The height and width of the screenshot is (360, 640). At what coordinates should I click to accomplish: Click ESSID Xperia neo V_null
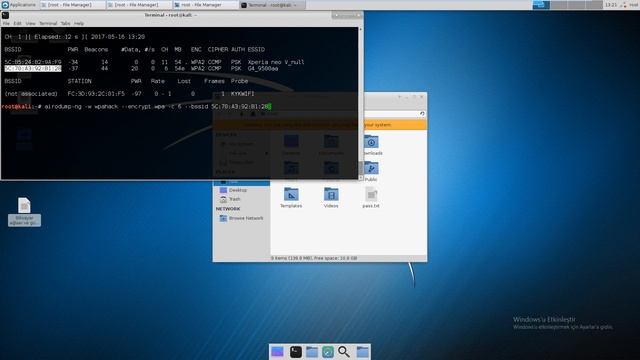(x=276, y=62)
